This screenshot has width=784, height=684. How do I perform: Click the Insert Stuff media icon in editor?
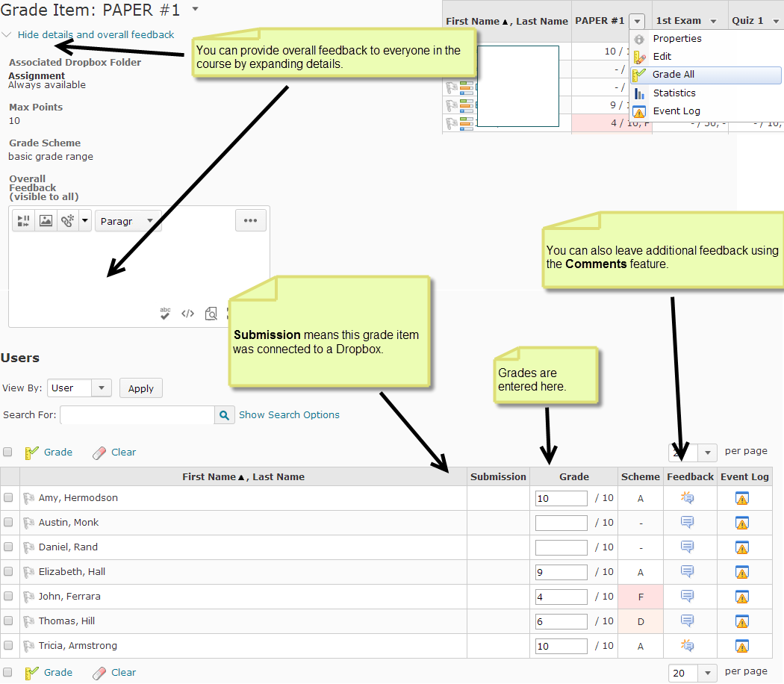(24, 221)
